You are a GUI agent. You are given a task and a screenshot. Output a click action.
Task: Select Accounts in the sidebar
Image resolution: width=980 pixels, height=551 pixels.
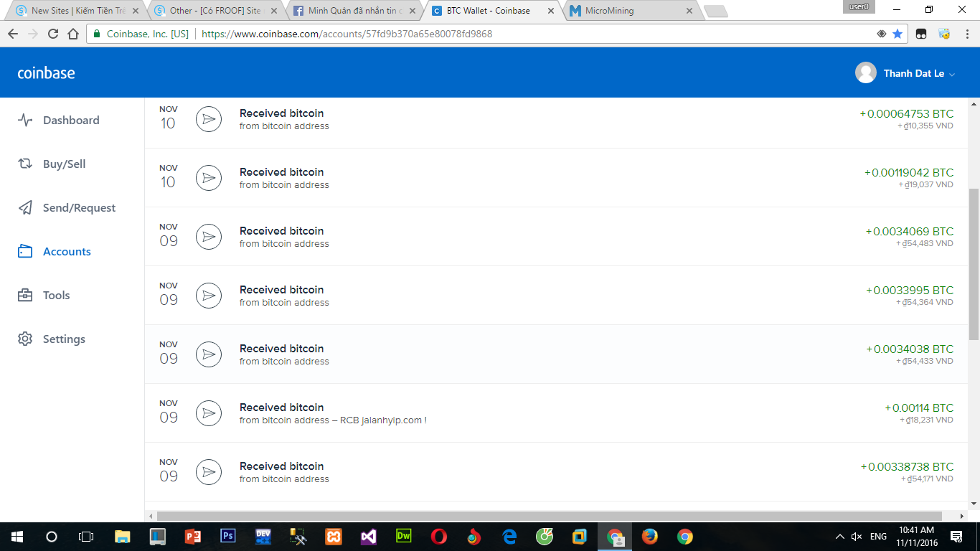(55, 252)
